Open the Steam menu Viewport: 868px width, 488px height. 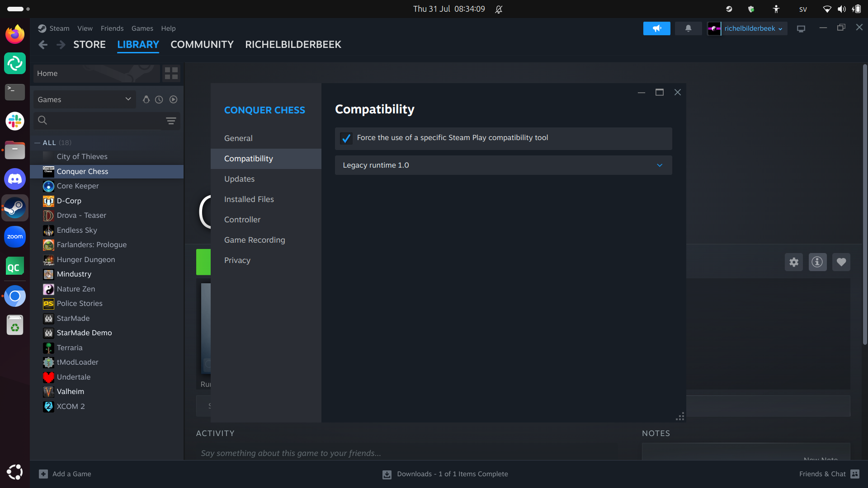pos(59,28)
